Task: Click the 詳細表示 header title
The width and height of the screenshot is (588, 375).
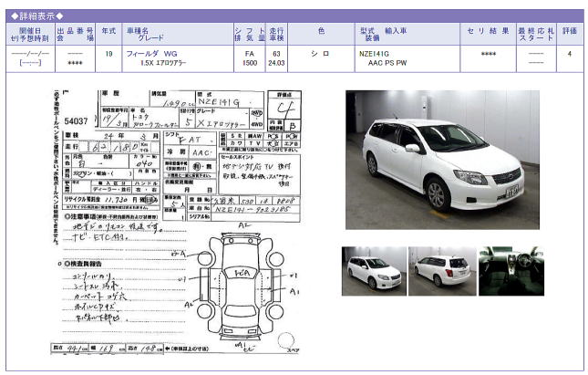Action: point(36,16)
